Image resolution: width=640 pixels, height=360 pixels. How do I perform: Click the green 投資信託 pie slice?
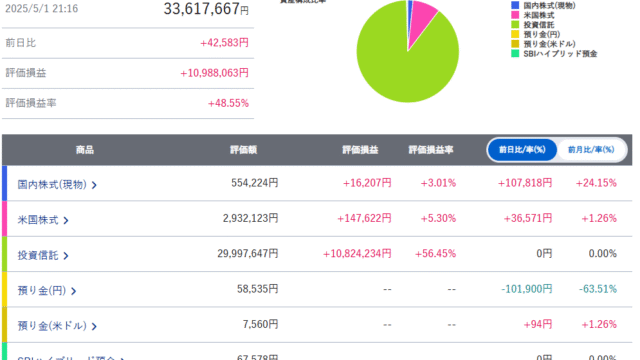pyautogui.click(x=404, y=69)
